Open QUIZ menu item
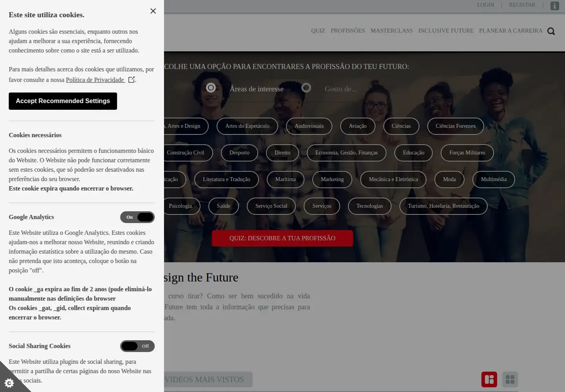The image size is (565, 392). coord(318,31)
